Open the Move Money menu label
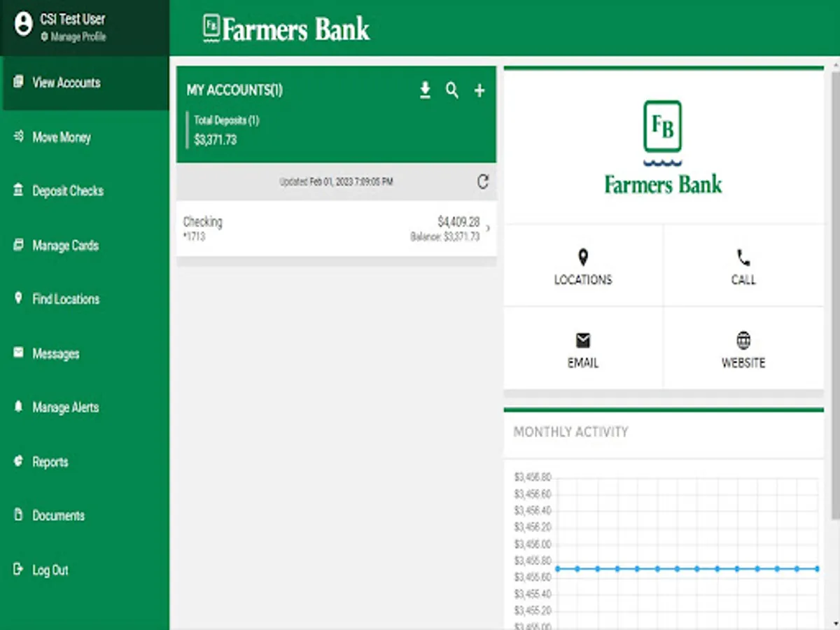840x630 pixels. (62, 137)
